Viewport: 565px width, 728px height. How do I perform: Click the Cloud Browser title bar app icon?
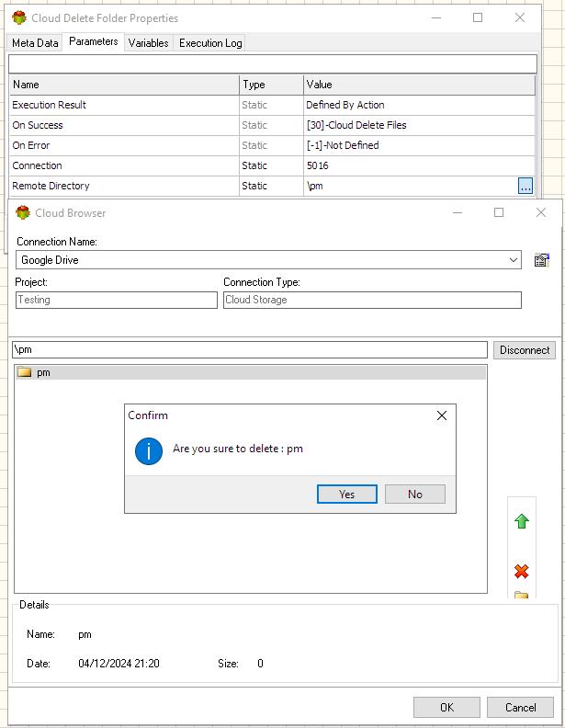[x=22, y=212]
